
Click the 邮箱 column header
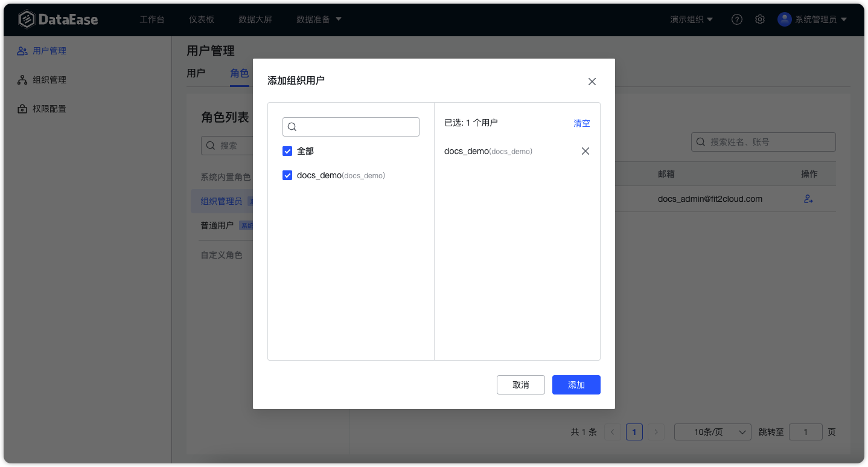(x=666, y=174)
